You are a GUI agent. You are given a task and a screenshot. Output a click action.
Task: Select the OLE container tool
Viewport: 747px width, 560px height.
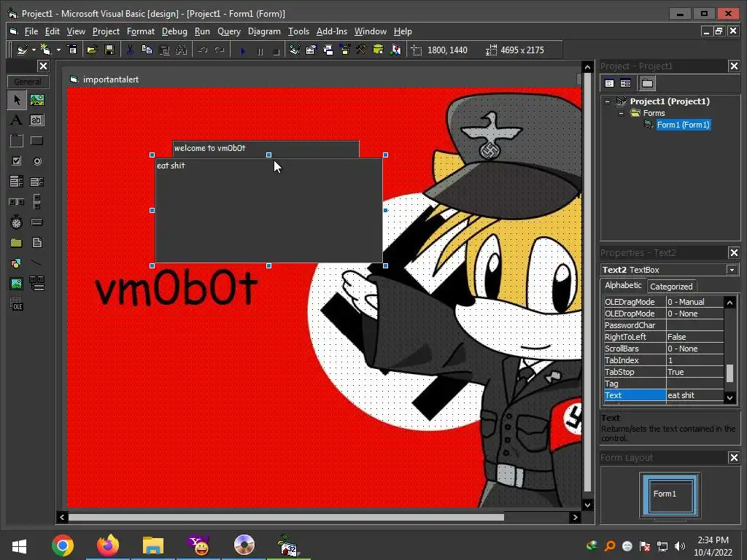point(17,304)
